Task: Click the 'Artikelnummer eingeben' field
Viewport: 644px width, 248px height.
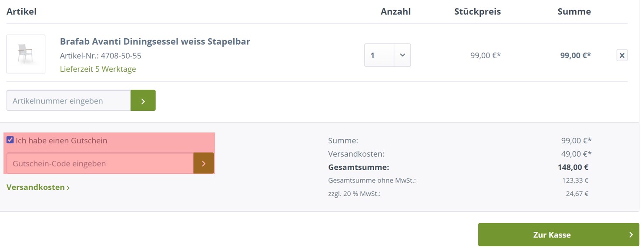Action: (x=69, y=101)
